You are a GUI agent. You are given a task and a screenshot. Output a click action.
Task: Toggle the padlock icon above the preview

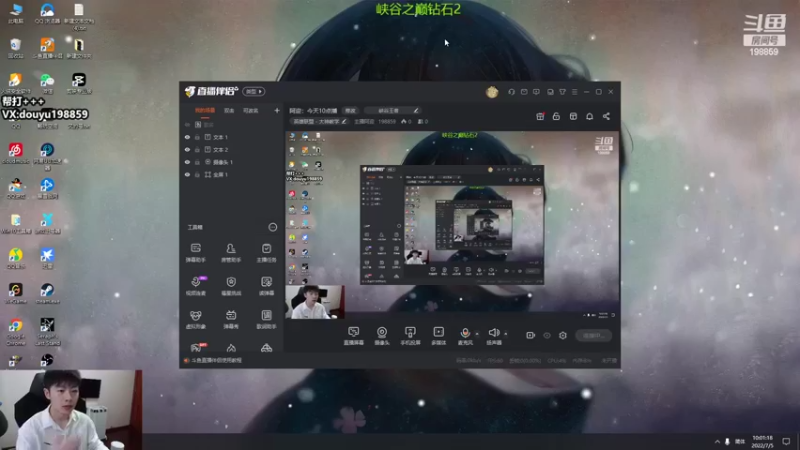coord(556,116)
